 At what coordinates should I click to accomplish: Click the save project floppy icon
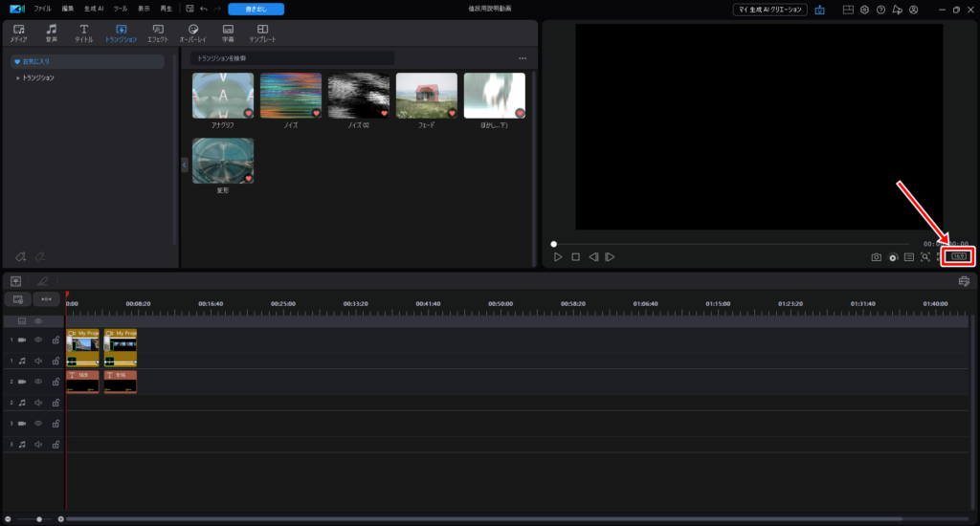[188, 9]
